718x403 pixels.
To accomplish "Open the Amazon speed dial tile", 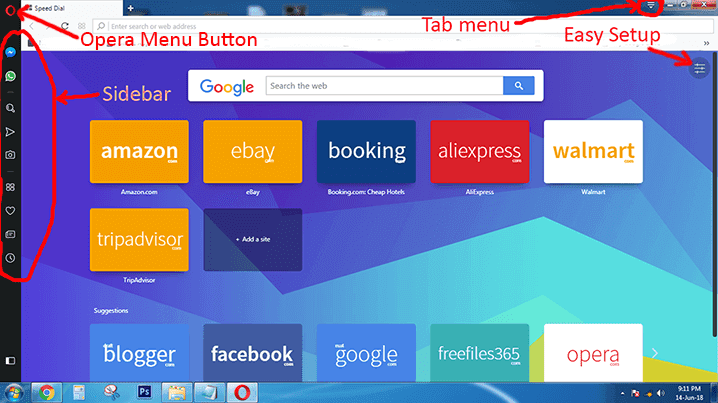I will pos(139,152).
